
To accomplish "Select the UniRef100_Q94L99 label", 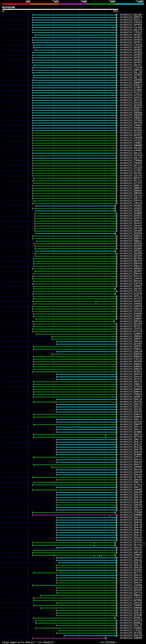I will click(131, 352).
